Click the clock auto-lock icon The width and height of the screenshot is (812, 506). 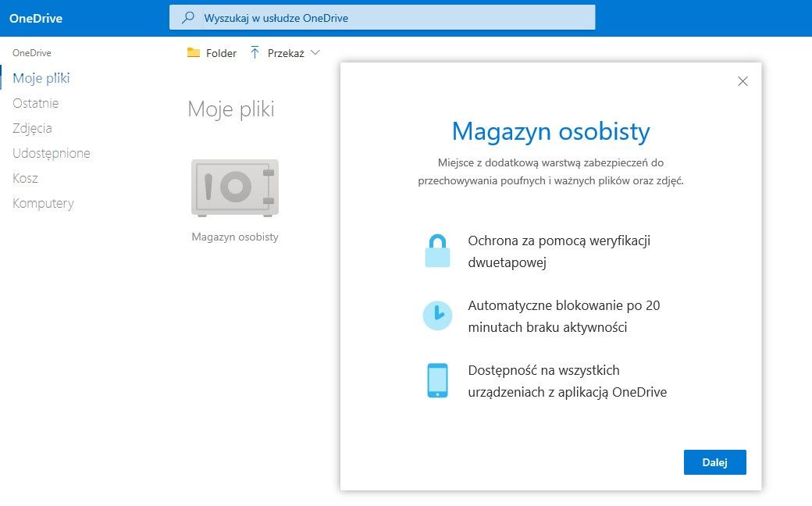click(437, 315)
